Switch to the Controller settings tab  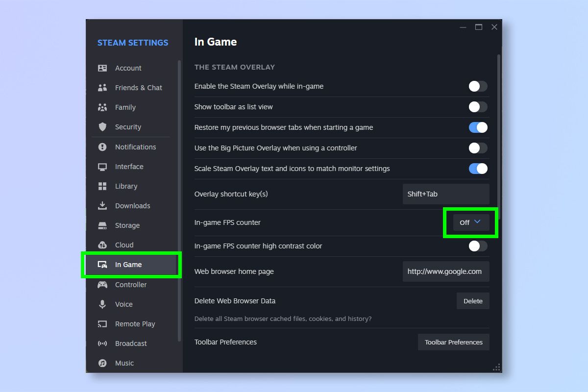[x=130, y=285]
